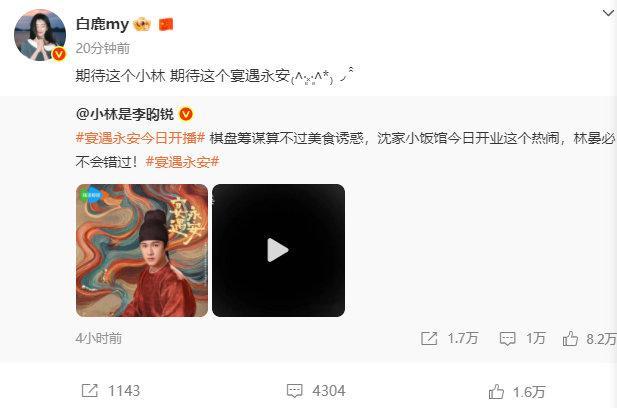Open the 20分钟前 post timestamp
617x408 pixels.
103,48
